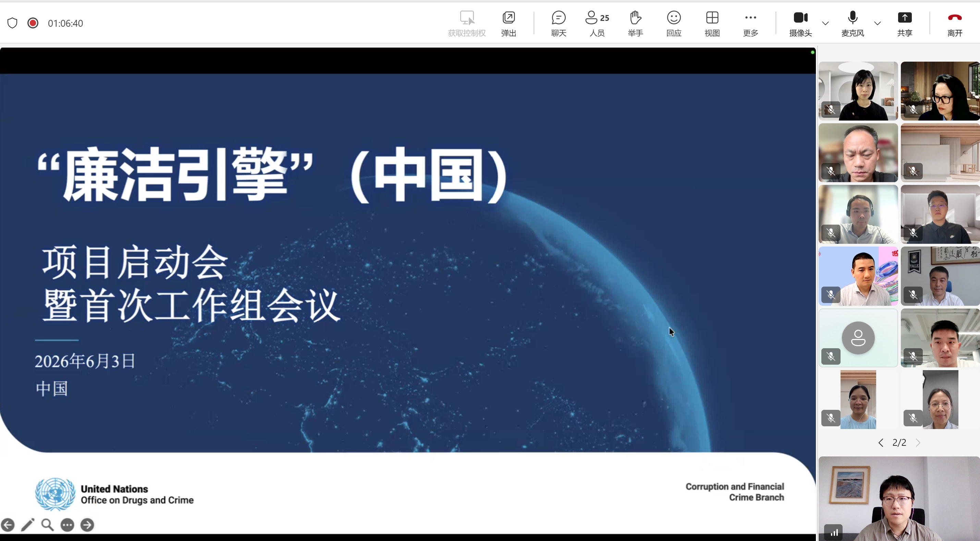Open the 回应 reactions menu
This screenshot has width=980, height=541.
(x=674, y=24)
